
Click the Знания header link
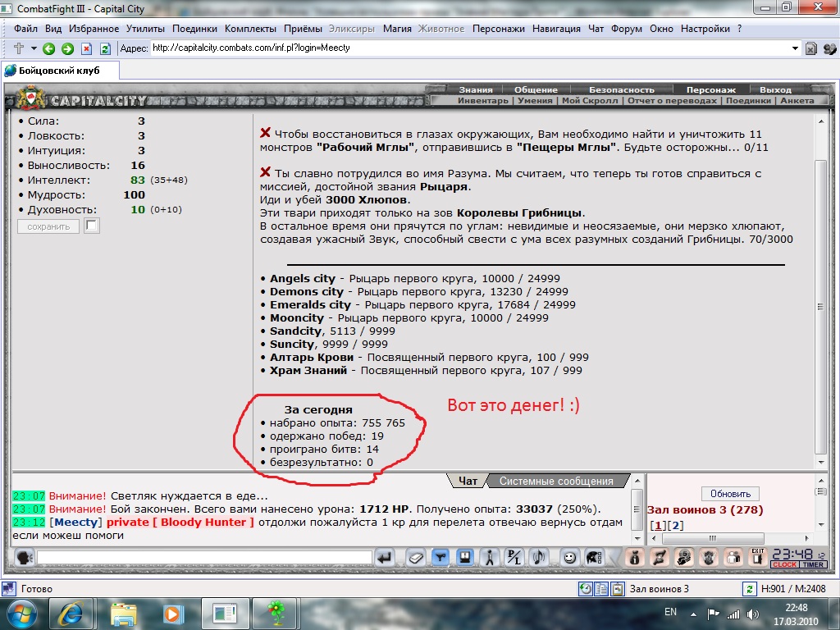point(475,89)
